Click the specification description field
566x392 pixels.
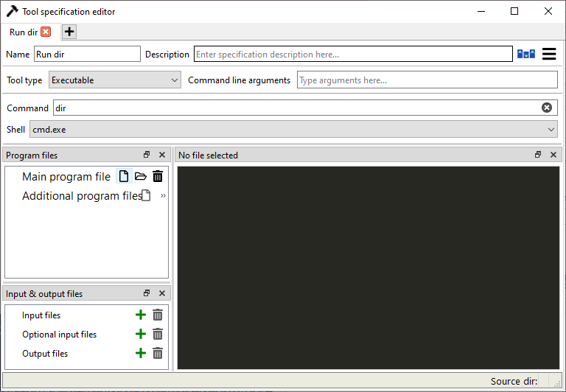click(x=353, y=54)
